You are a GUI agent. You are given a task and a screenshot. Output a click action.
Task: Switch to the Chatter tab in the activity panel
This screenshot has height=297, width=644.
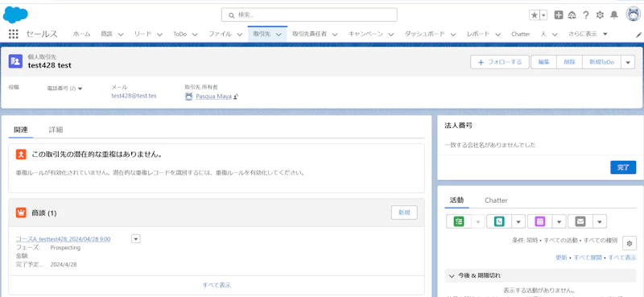[x=496, y=200]
